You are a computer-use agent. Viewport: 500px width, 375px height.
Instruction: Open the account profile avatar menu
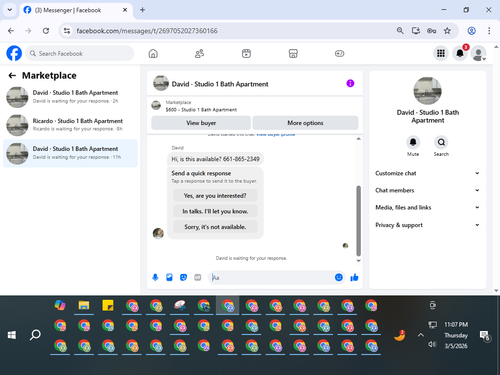[x=479, y=53]
